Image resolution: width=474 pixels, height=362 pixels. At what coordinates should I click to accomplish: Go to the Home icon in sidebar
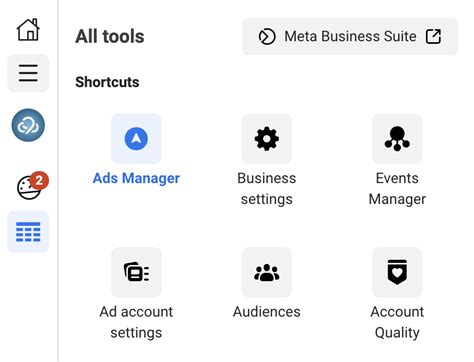point(28,30)
